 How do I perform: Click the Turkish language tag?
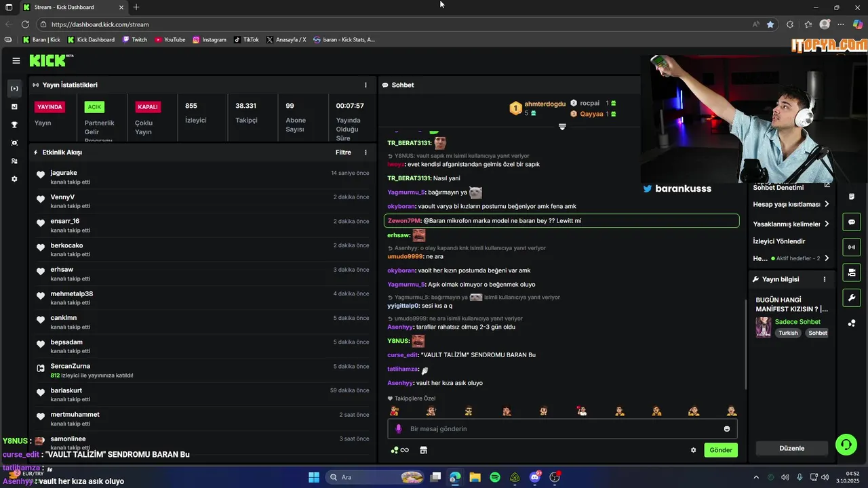coord(788,333)
